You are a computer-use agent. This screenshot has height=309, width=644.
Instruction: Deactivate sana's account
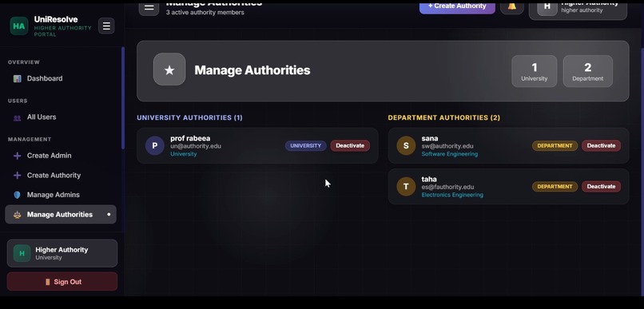tap(601, 145)
